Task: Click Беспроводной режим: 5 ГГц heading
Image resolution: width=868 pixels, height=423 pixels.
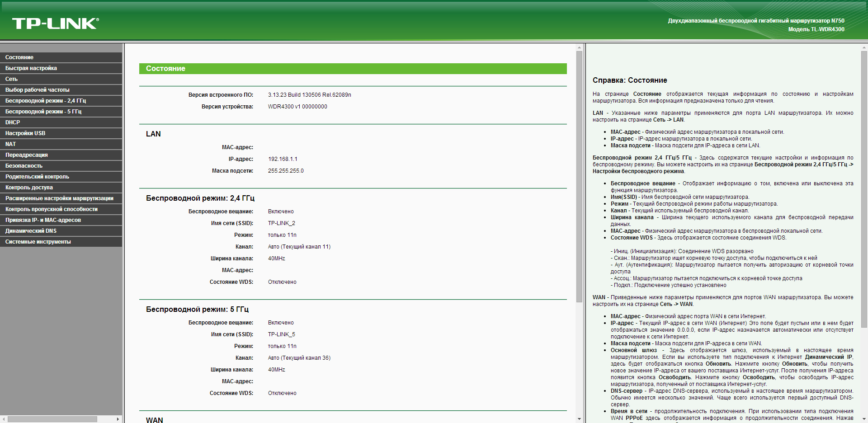Action: [197, 310]
